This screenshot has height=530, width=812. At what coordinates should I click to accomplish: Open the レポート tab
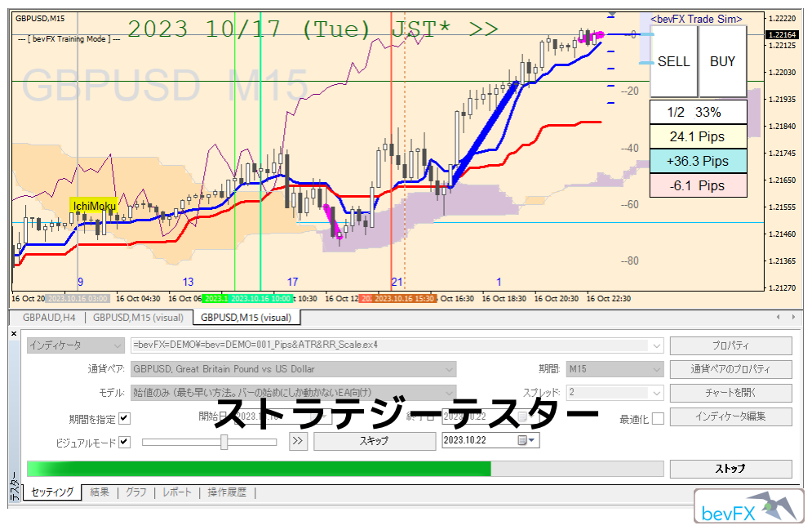(177, 492)
